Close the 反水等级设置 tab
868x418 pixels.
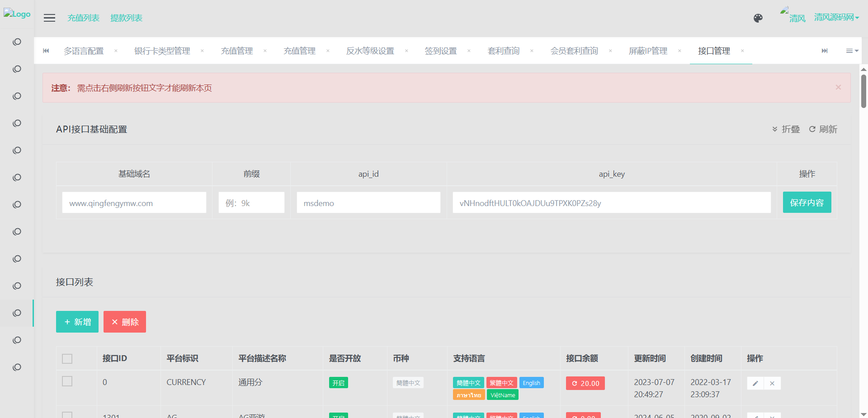pos(406,51)
